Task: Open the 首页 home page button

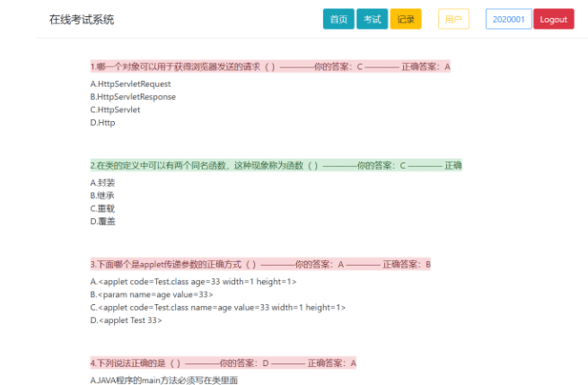Action: pos(338,19)
